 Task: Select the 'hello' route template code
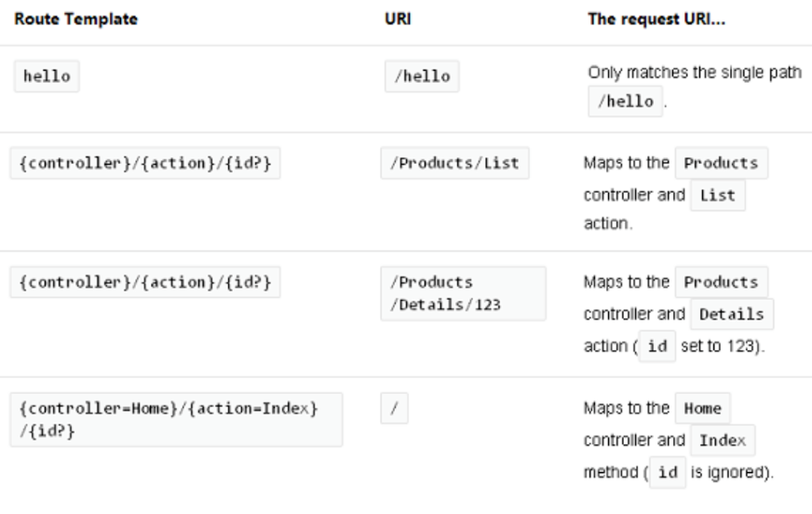tap(45, 77)
